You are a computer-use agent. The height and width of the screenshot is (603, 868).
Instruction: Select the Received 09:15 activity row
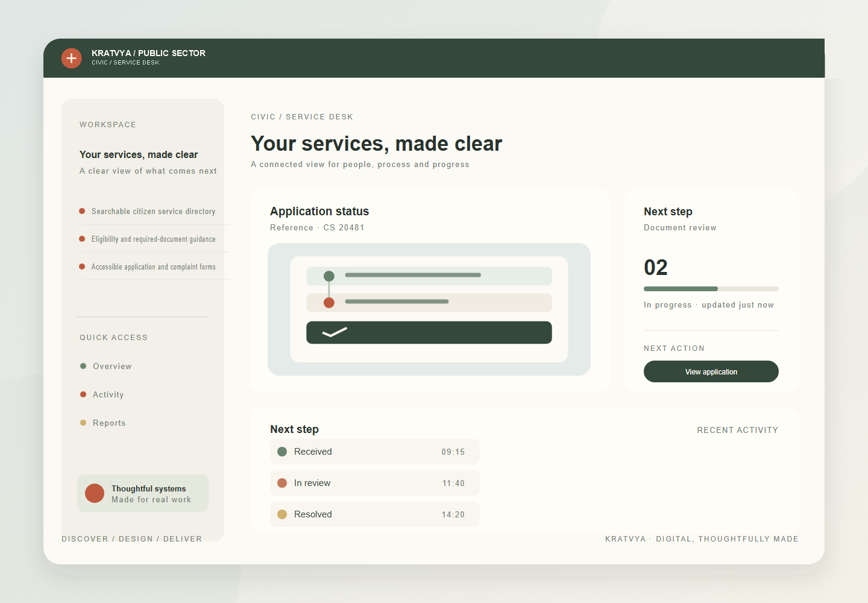tap(375, 452)
